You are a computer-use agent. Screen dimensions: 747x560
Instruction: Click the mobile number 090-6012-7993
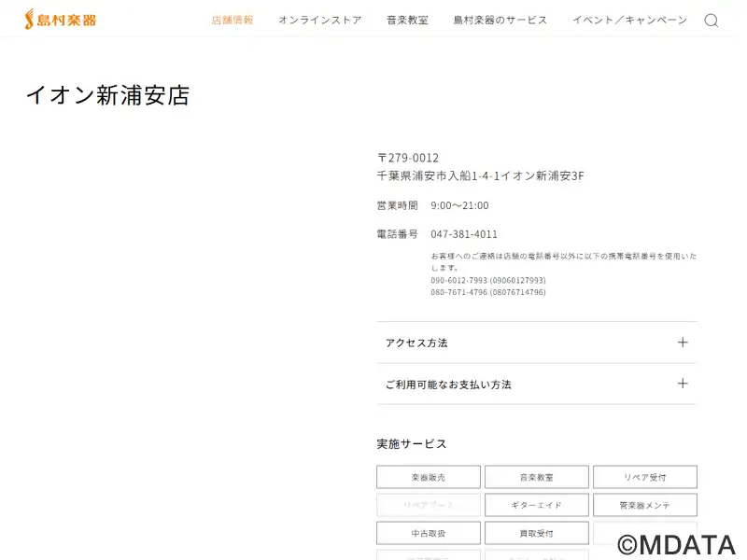click(x=458, y=280)
